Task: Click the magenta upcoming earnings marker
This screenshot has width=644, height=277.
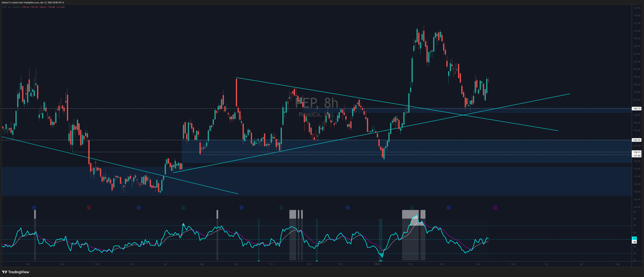Action: pyautogui.click(x=494, y=207)
